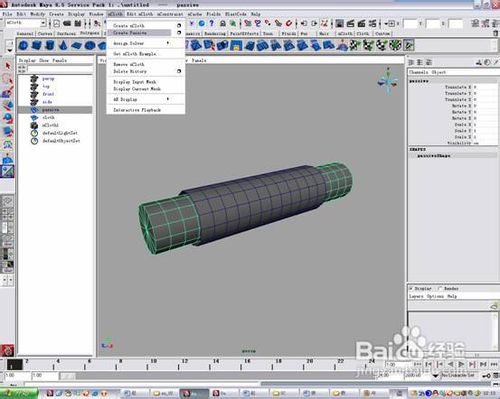The width and height of the screenshot is (500, 399).
Task: Click the polygon plane shelf icon
Action: 76,45
